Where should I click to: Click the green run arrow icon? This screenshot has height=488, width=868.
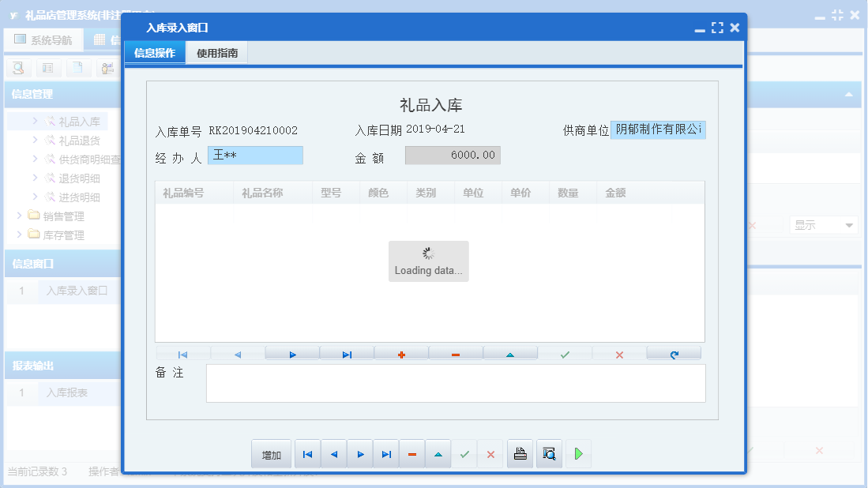point(577,453)
